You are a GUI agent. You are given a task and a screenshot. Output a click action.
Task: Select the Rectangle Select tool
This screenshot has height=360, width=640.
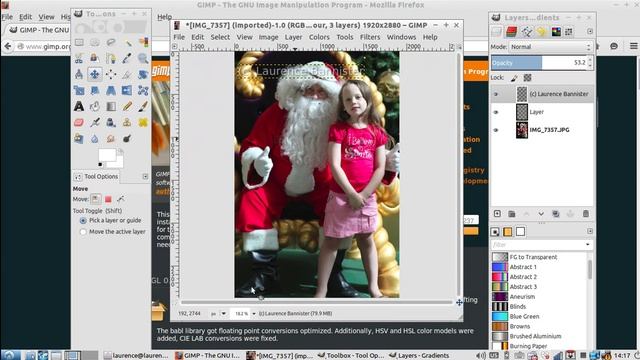(79, 42)
